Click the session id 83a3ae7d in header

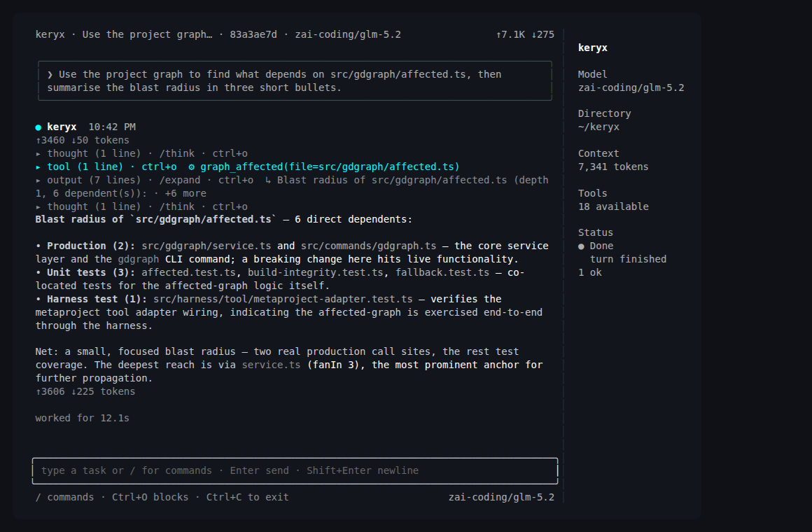pos(253,35)
